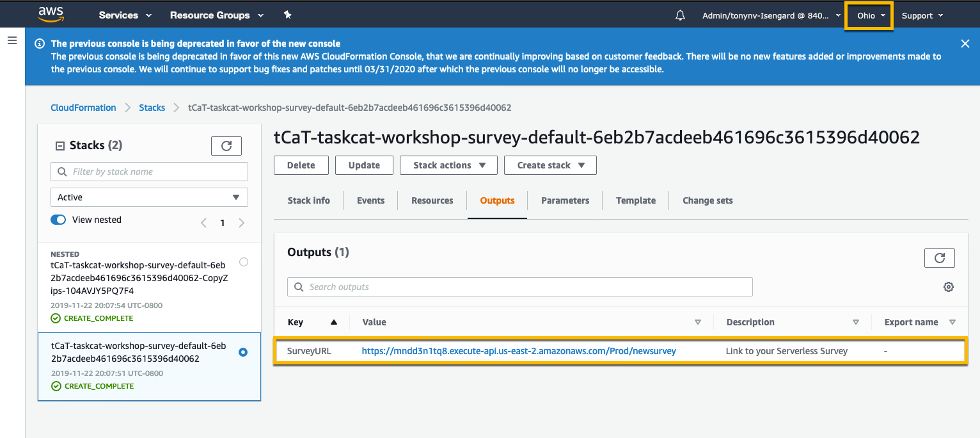This screenshot has width=980, height=438.
Task: Switch to the Stack info tab
Action: pyautogui.click(x=309, y=200)
